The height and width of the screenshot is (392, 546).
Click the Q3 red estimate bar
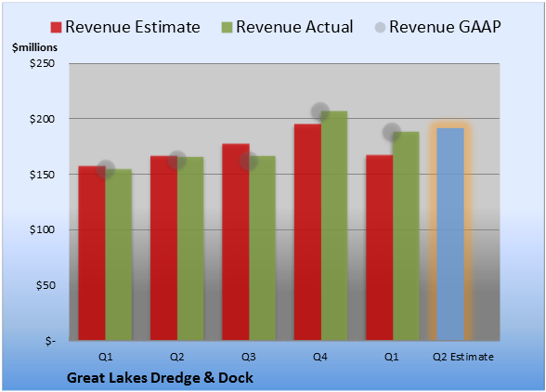point(236,242)
